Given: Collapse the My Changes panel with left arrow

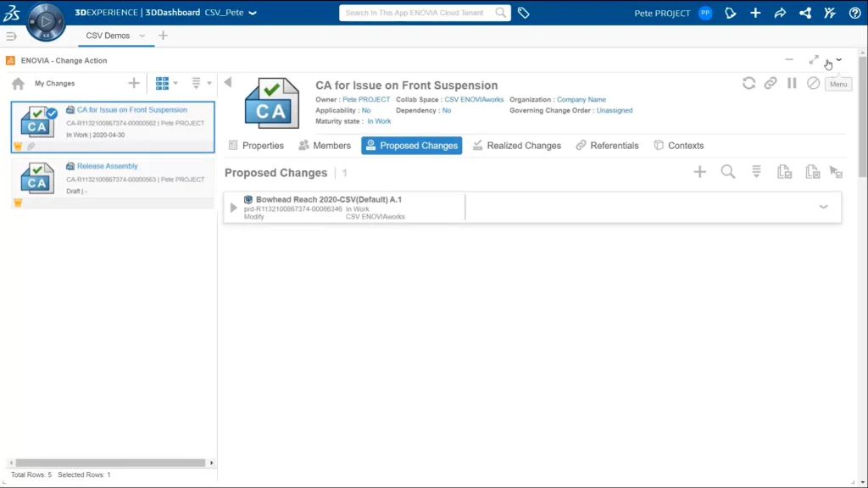Looking at the screenshot, I should 227,82.
